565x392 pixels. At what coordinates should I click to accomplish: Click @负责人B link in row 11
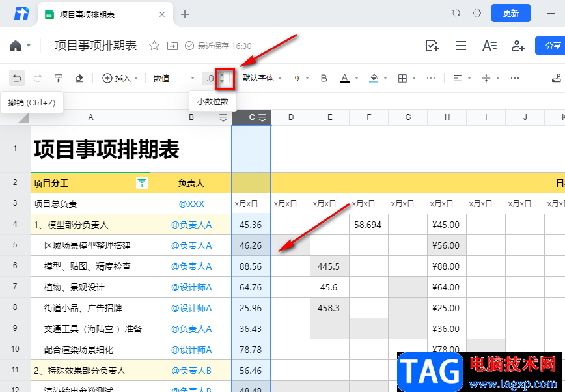tap(191, 371)
